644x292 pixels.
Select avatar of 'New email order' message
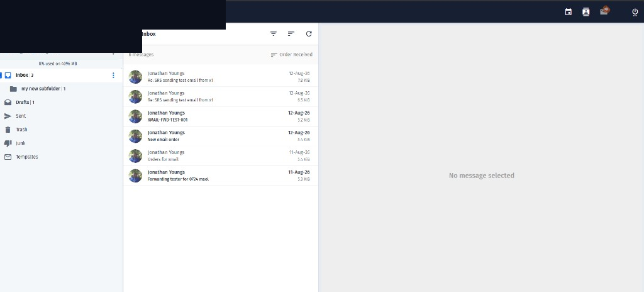click(135, 136)
